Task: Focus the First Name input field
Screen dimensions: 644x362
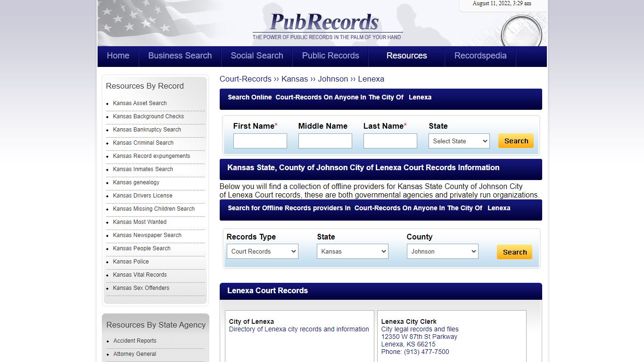Action: tap(260, 141)
